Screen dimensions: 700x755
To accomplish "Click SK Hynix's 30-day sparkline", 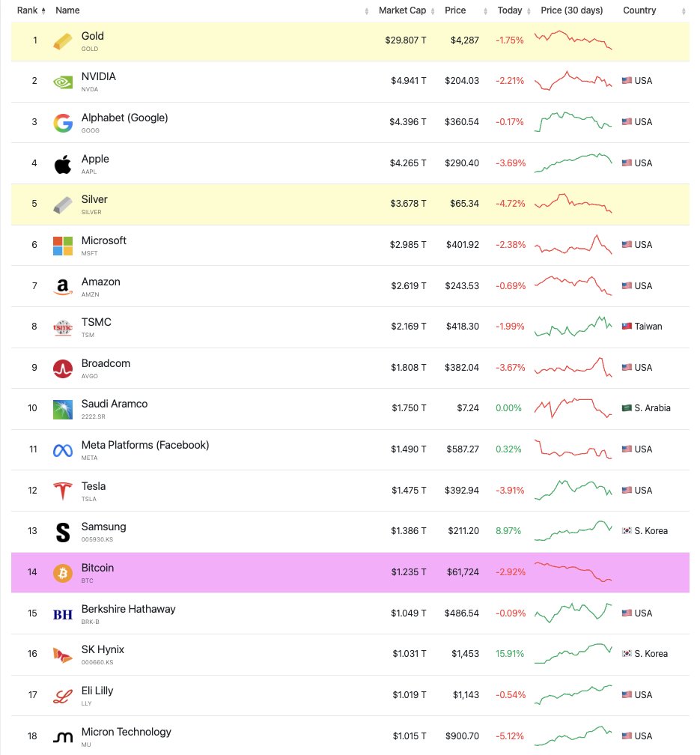I will pyautogui.click(x=573, y=653).
